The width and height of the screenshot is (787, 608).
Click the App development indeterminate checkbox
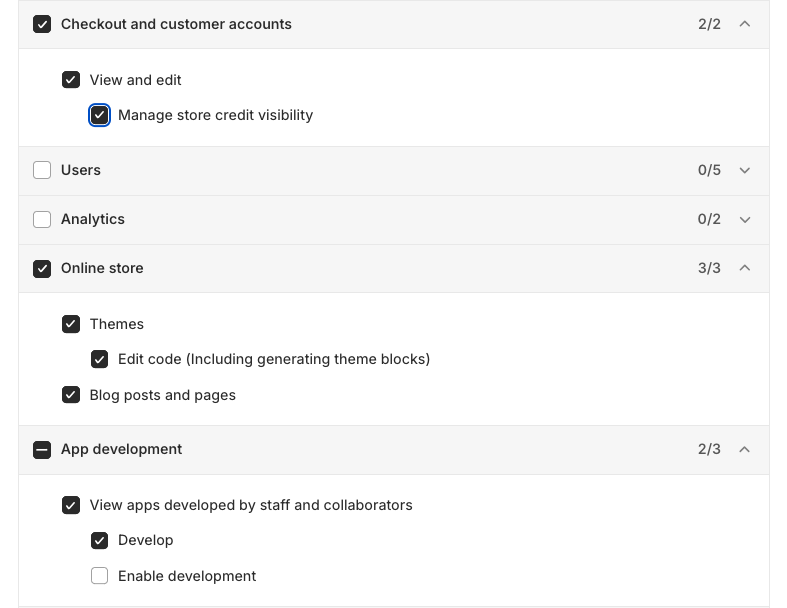point(42,450)
